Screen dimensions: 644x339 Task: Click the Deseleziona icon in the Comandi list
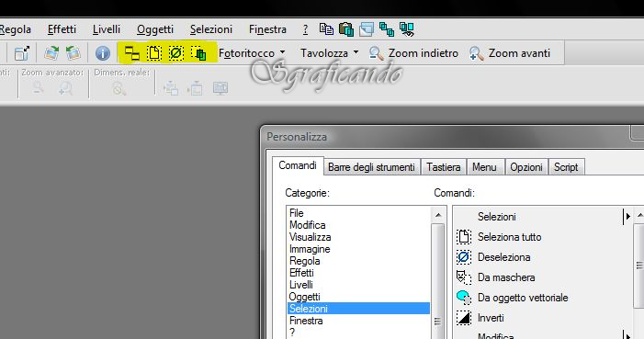464,257
